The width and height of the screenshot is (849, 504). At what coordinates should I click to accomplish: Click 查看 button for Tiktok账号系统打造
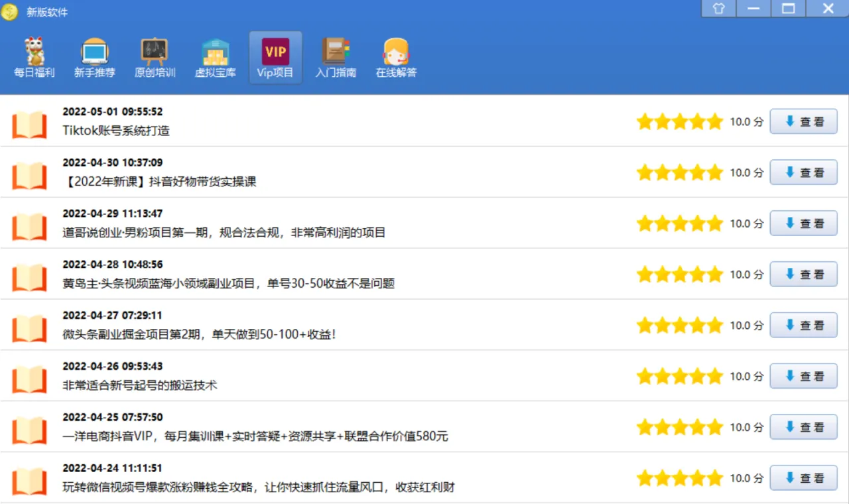803,121
